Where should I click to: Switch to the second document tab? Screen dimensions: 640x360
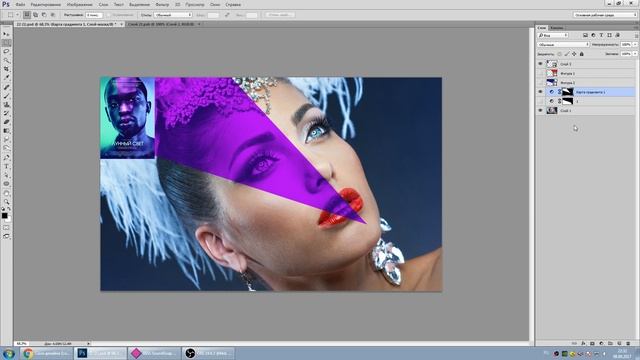pos(161,24)
